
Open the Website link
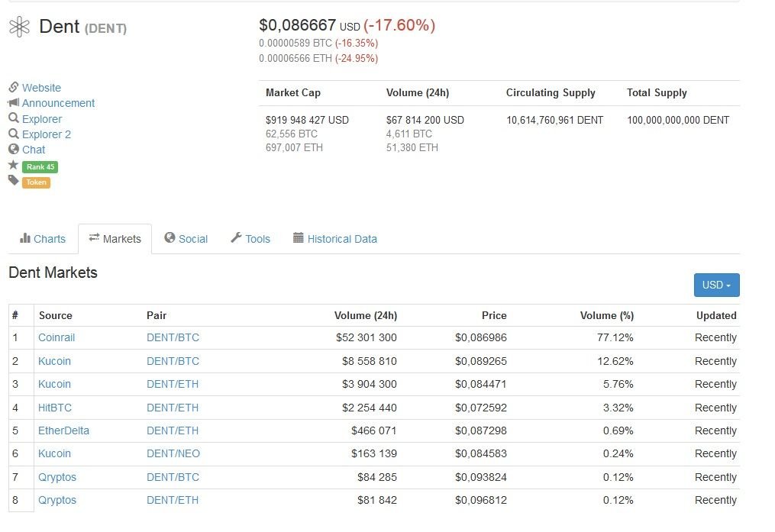coord(41,88)
